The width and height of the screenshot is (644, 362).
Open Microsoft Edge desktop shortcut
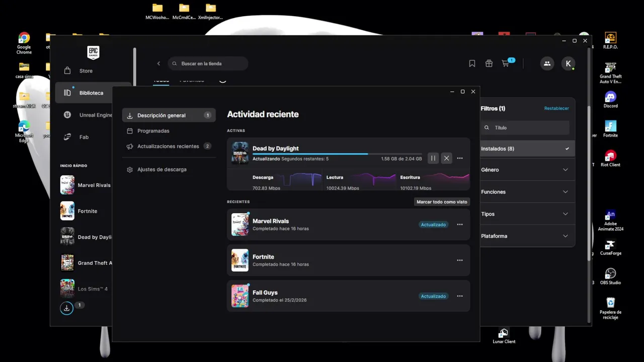(x=24, y=132)
